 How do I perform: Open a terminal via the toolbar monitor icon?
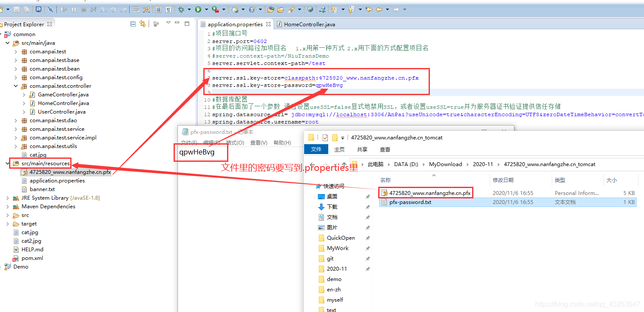coord(38,9)
